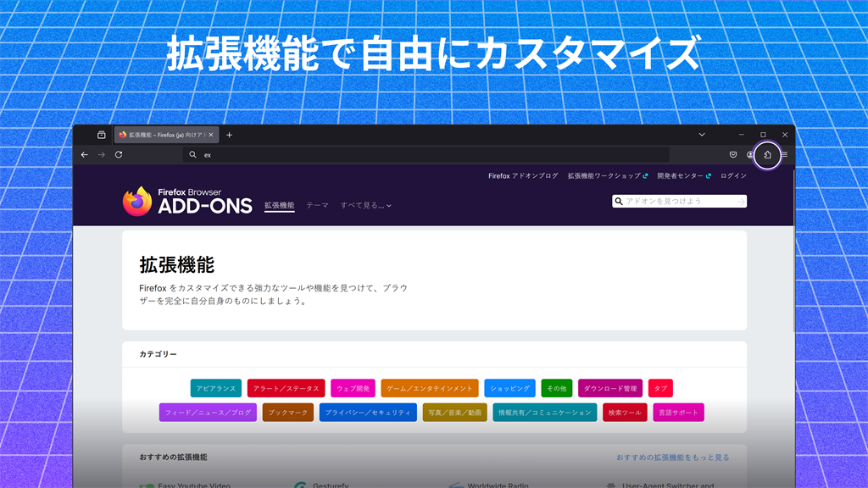Screen dimensions: 868x488
Task: Select the アラート/ステータス category
Action: [286, 388]
